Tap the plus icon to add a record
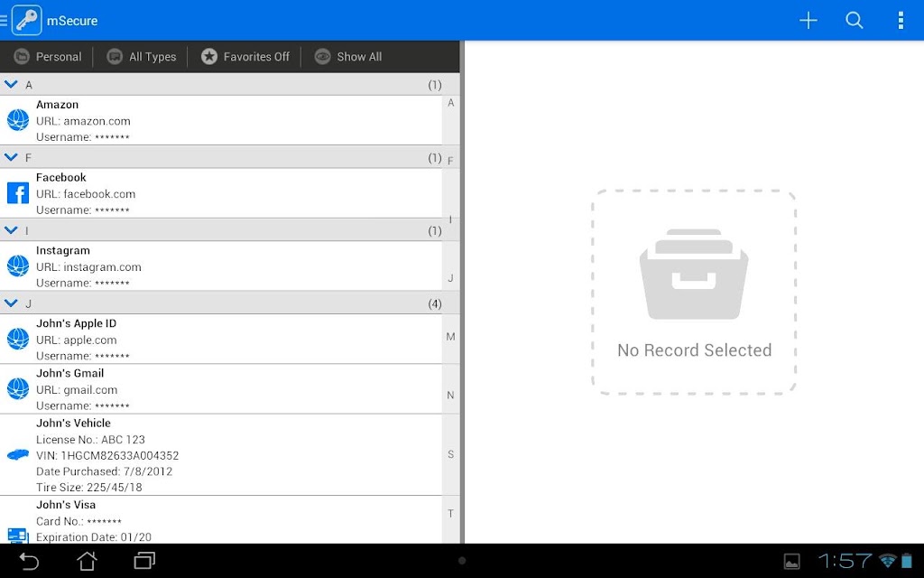Viewport: 924px width, 578px height. (x=808, y=21)
